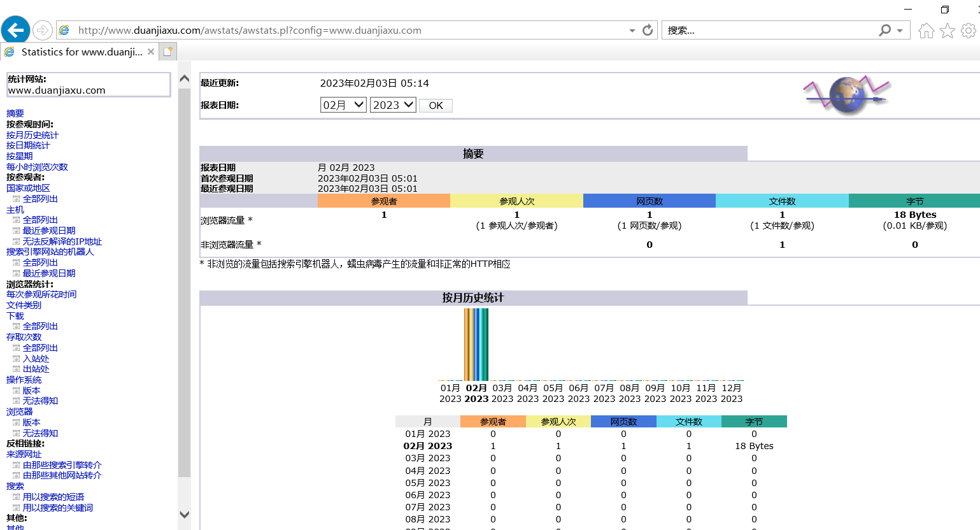Image resolution: width=980 pixels, height=530 pixels.
Task: Open the 02月 month dropdown
Action: tap(343, 105)
